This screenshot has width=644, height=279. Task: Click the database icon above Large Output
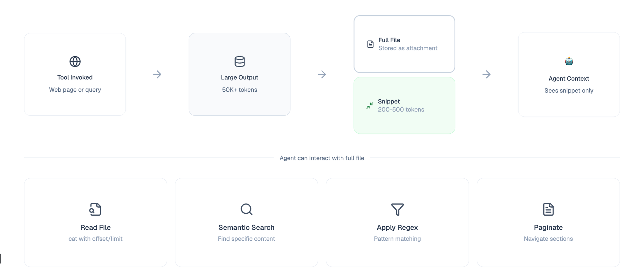tap(240, 61)
